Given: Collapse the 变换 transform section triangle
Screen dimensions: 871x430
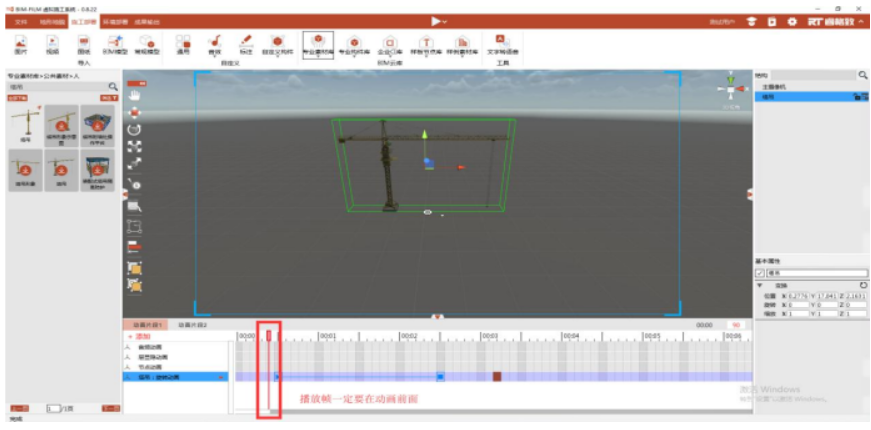Looking at the screenshot, I should (759, 284).
